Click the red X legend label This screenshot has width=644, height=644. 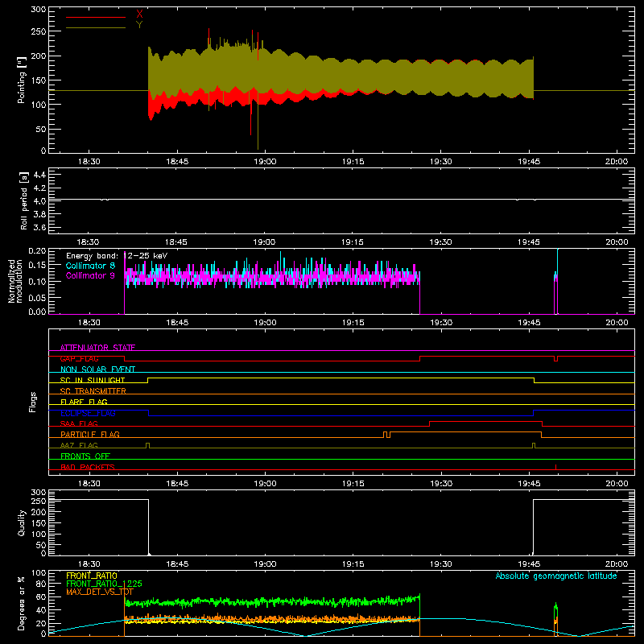pyautogui.click(x=139, y=14)
